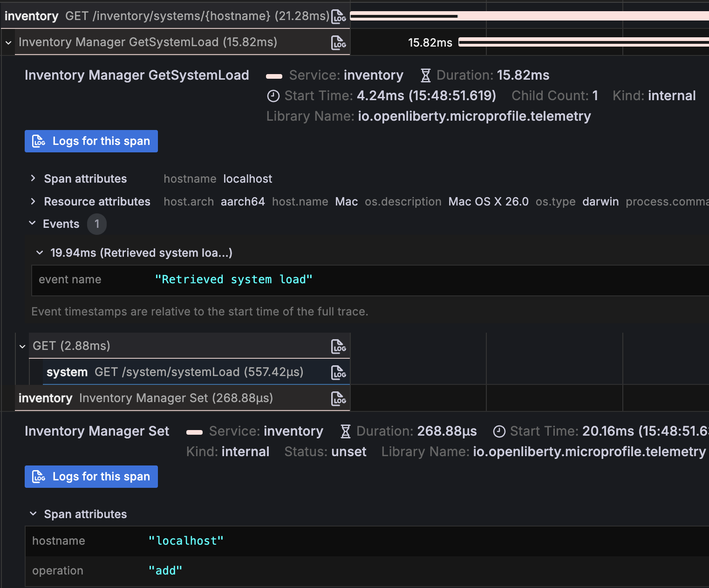Click clock icon beside Start Time 20.16ms
Viewport: 709px width, 588px height.
point(499,431)
